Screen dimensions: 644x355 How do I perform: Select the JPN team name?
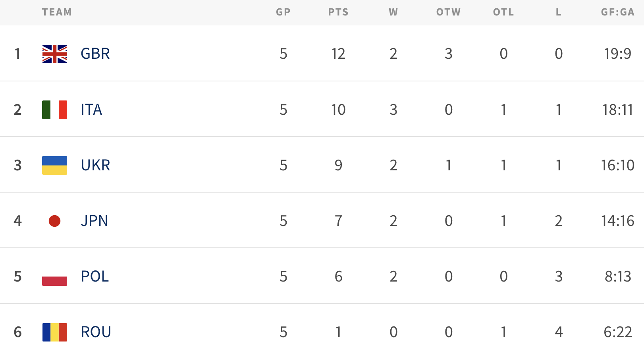pyautogui.click(x=94, y=221)
